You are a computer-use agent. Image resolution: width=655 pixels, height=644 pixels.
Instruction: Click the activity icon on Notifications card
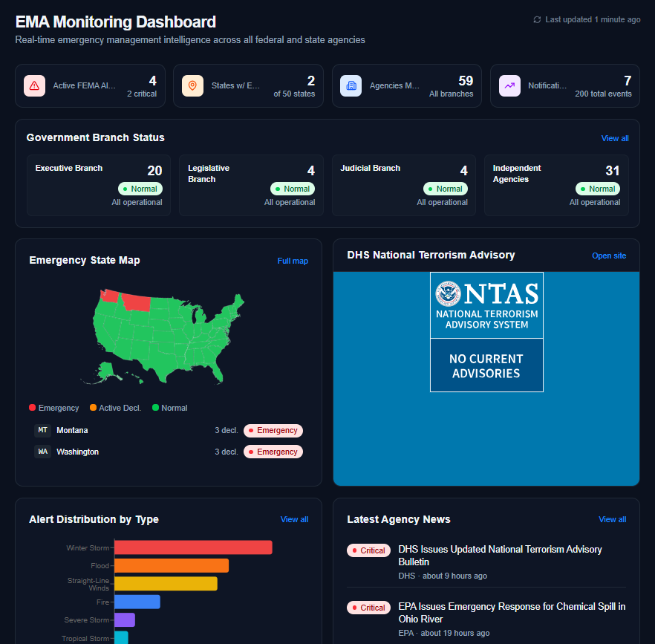click(509, 86)
